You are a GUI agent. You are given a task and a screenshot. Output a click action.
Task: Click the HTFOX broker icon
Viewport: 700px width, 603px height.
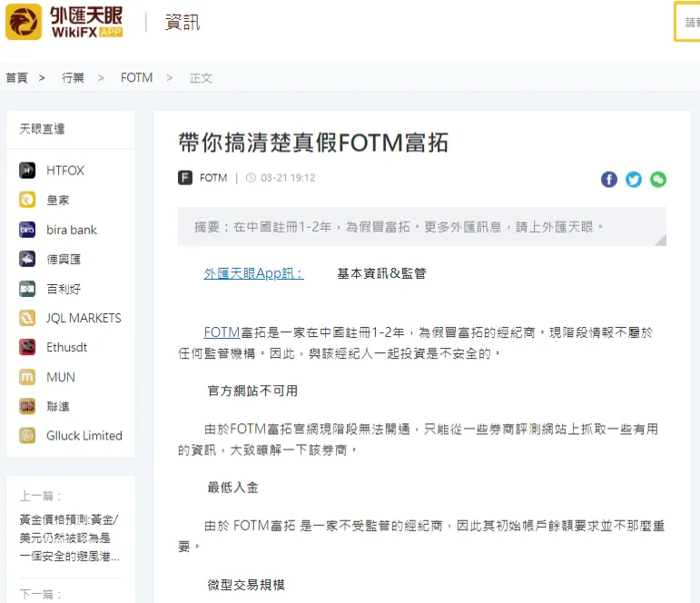click(27, 170)
